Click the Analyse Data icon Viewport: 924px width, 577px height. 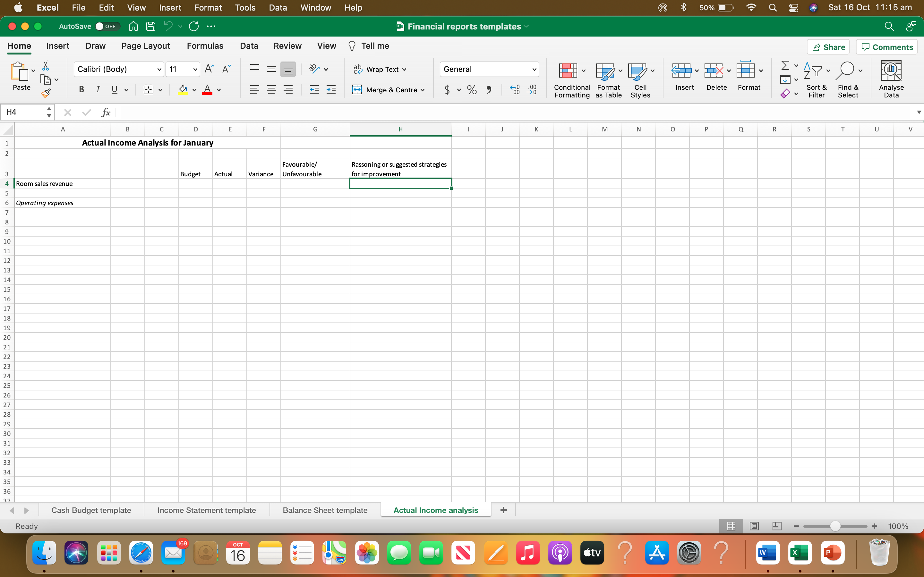point(891,80)
